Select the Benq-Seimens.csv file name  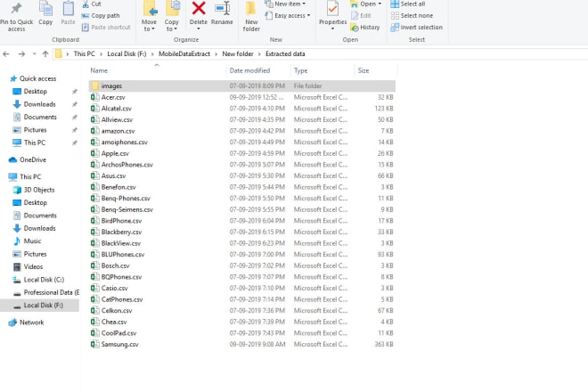pos(127,209)
